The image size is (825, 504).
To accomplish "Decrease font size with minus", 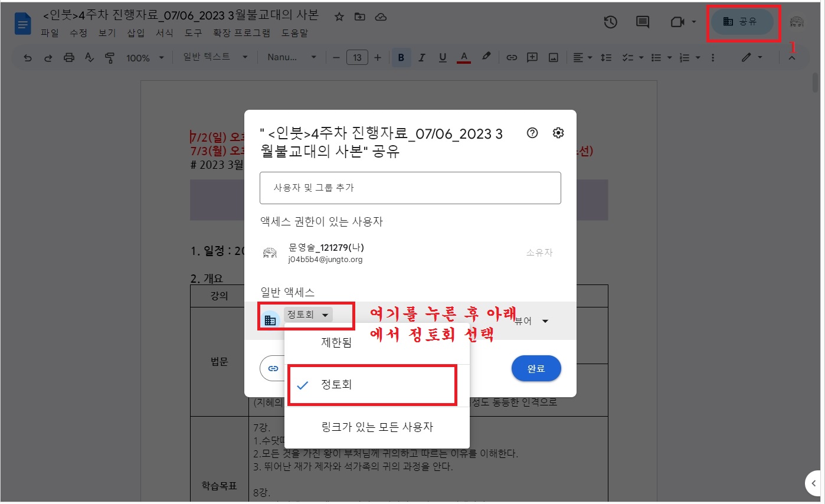I will [x=336, y=57].
